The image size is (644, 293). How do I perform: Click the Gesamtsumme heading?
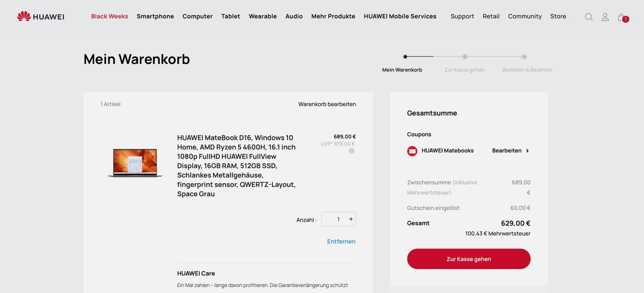(432, 113)
